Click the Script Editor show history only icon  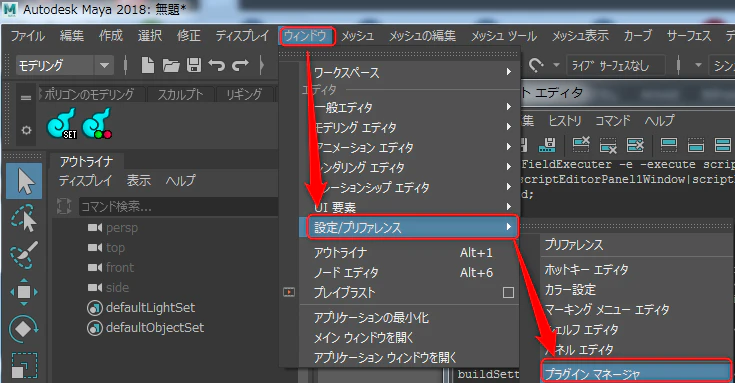coord(668,145)
